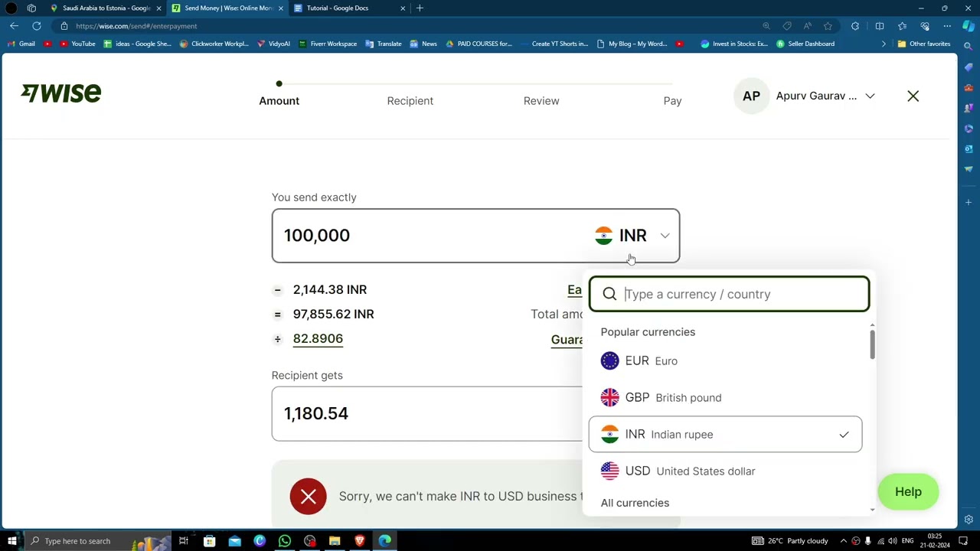Screen dimensions: 980x551
Task: Open Seller Dashboard bookmark
Action: click(805, 44)
